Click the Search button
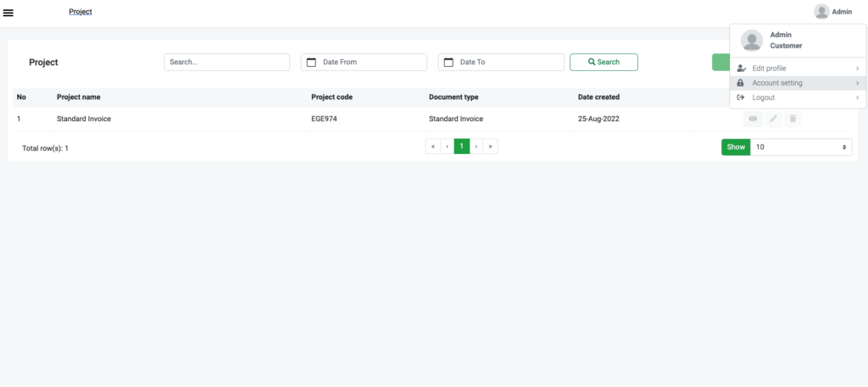 pyautogui.click(x=604, y=62)
